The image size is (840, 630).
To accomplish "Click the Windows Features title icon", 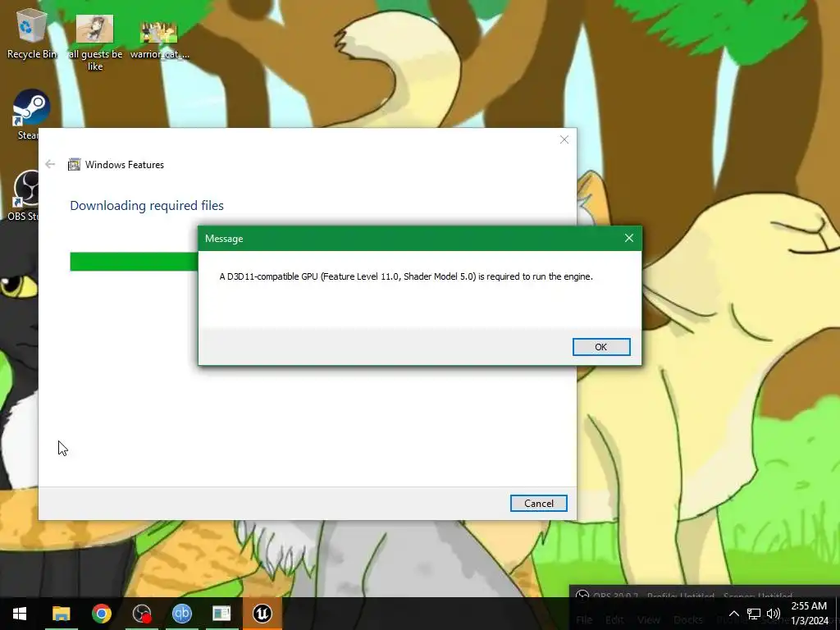I will tap(74, 164).
